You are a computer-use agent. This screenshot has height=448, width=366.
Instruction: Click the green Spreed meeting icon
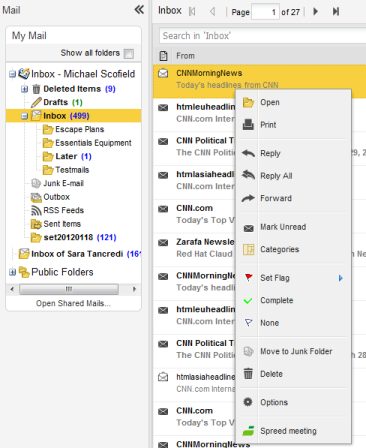pyautogui.click(x=248, y=431)
